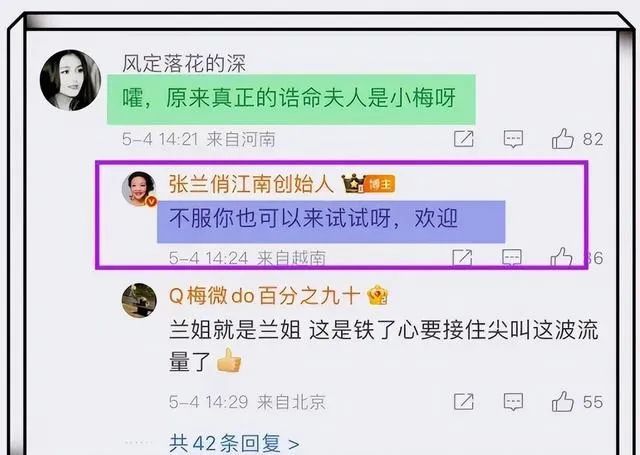The image size is (640, 455).
Task: Like 张兰俏江南创始人's reply
Action: (562, 257)
